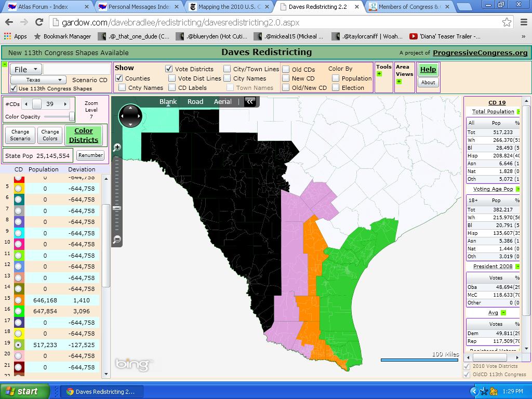Image resolution: width=532 pixels, height=399 pixels.
Task: Collapse the Total Population section
Action: (x=518, y=112)
